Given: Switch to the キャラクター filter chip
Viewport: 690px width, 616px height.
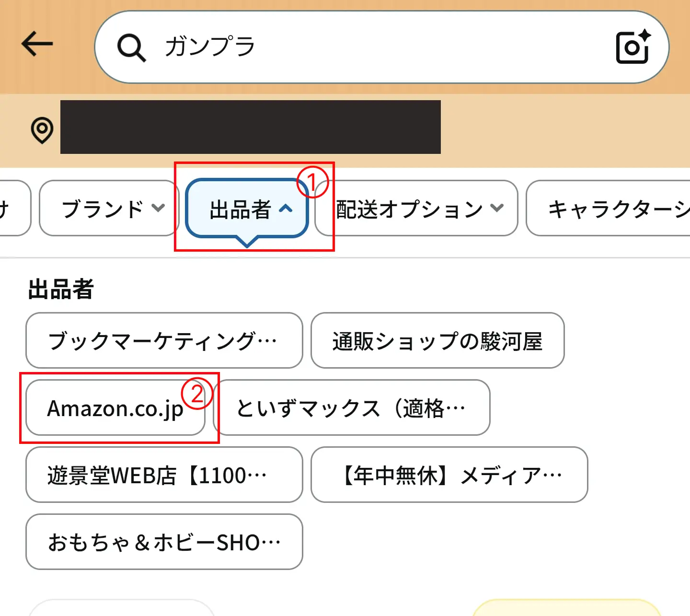Looking at the screenshot, I should 613,209.
